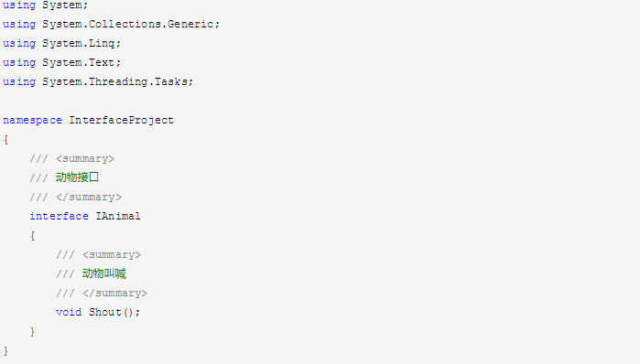The width and height of the screenshot is (640, 364).
Task: Click the namespace keyword
Action: pos(32,120)
